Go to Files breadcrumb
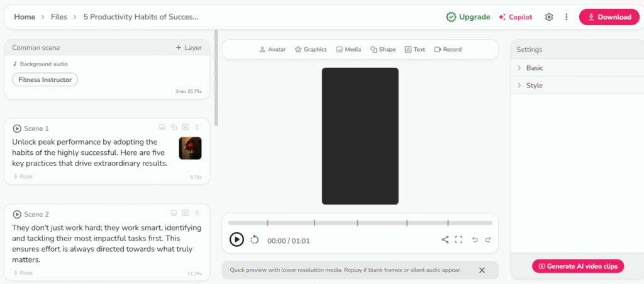Screen dimensions: 644x284 (x=59, y=17)
